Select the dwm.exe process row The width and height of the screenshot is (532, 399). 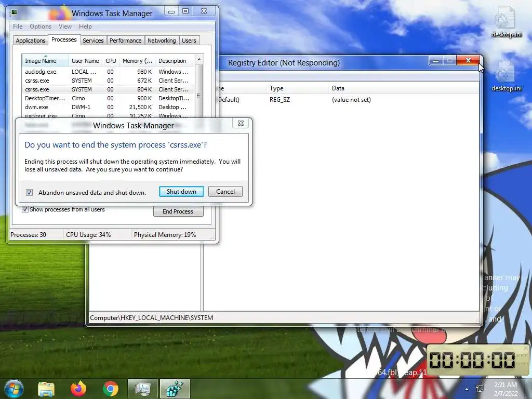tap(108, 107)
